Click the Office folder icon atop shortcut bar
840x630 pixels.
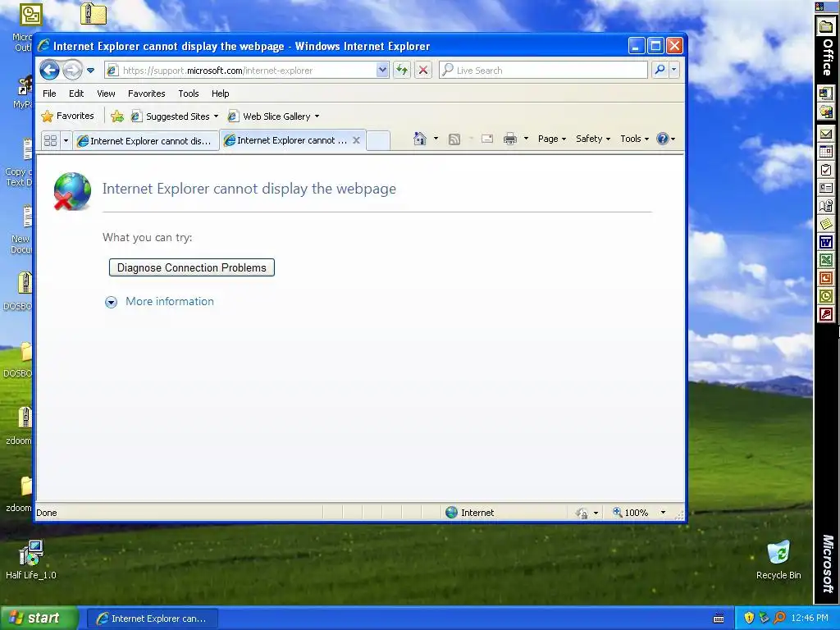[825, 27]
